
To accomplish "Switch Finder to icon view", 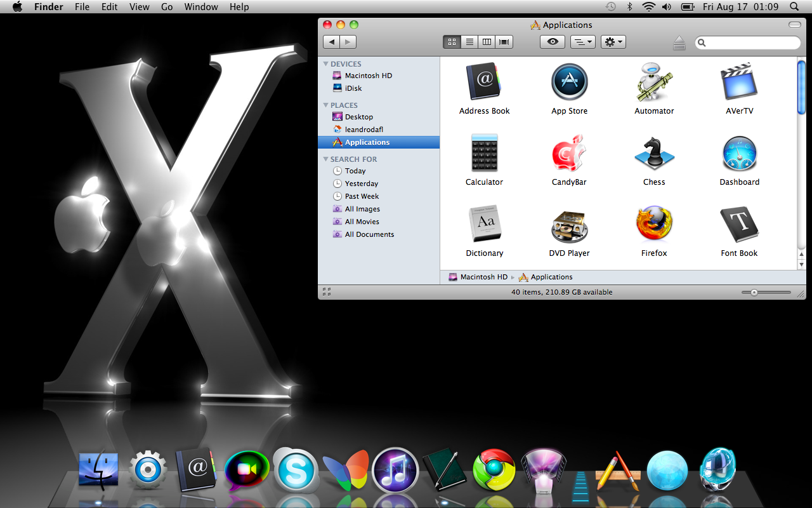I will click(452, 42).
